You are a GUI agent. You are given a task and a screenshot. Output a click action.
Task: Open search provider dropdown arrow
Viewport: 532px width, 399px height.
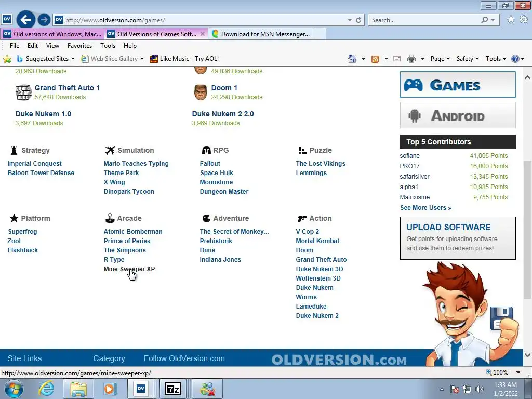point(493,20)
